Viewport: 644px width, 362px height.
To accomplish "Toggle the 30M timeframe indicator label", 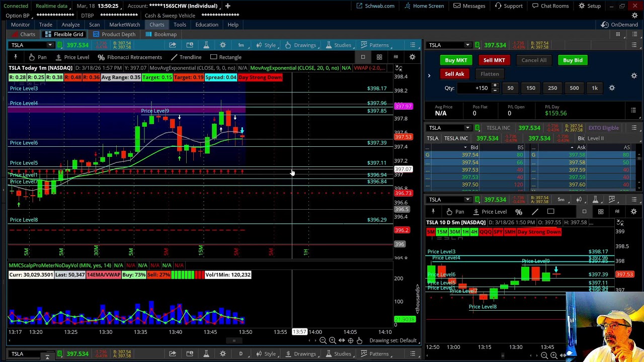I will tap(454, 232).
